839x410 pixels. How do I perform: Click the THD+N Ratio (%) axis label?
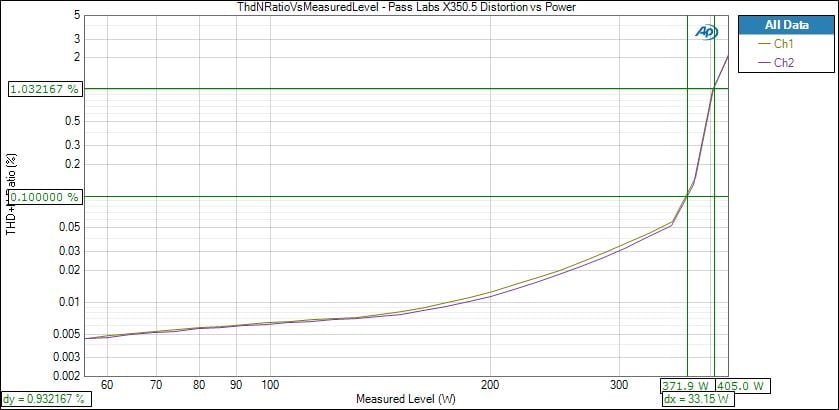(12, 195)
